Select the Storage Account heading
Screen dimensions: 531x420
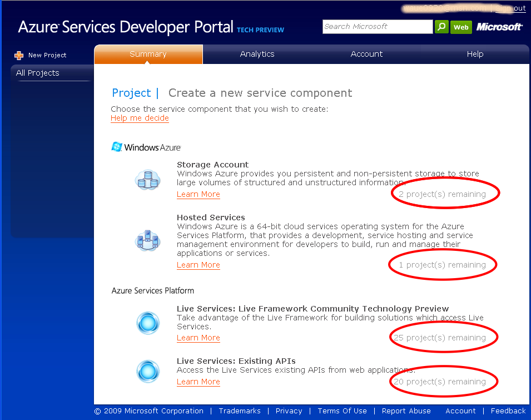[212, 165]
